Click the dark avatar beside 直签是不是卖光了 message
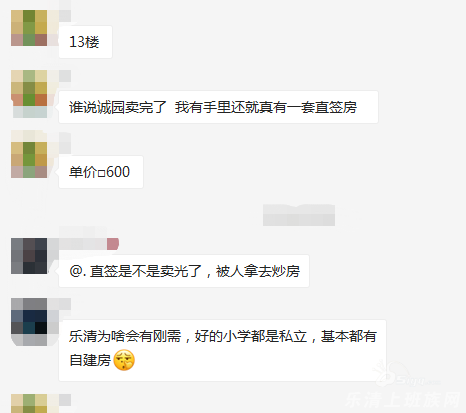The width and height of the screenshot is (466, 413). (x=29, y=256)
